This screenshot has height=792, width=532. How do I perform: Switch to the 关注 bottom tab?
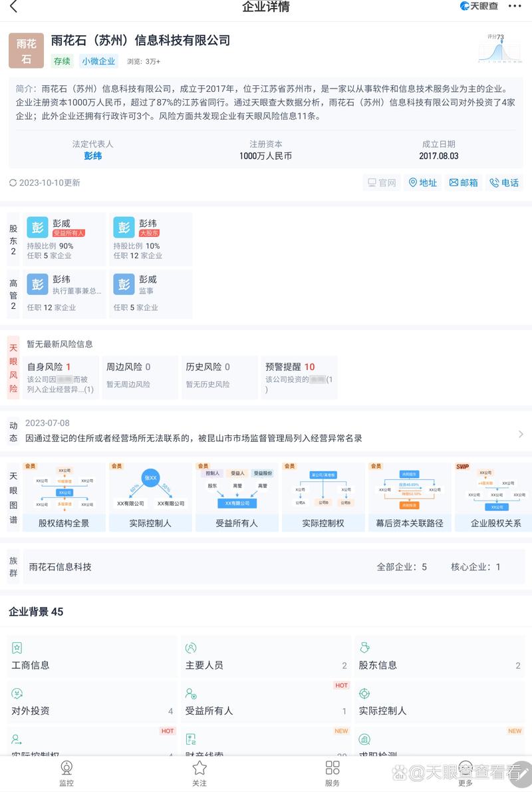coord(199,773)
